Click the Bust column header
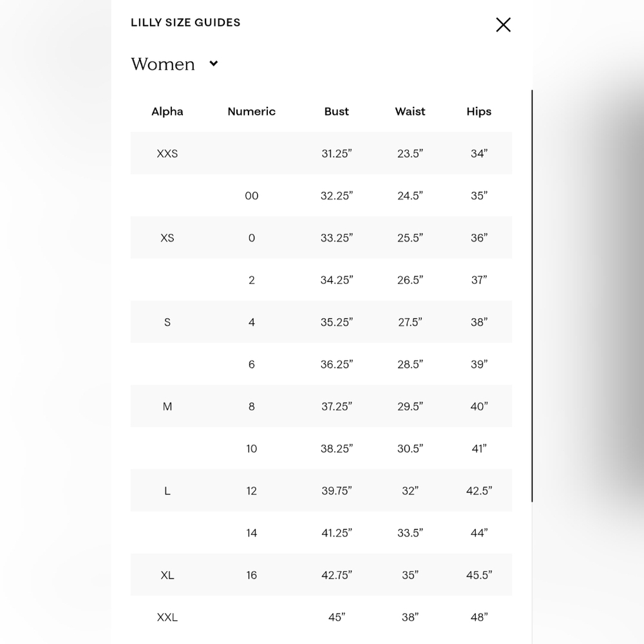The height and width of the screenshot is (644, 644). click(x=336, y=111)
